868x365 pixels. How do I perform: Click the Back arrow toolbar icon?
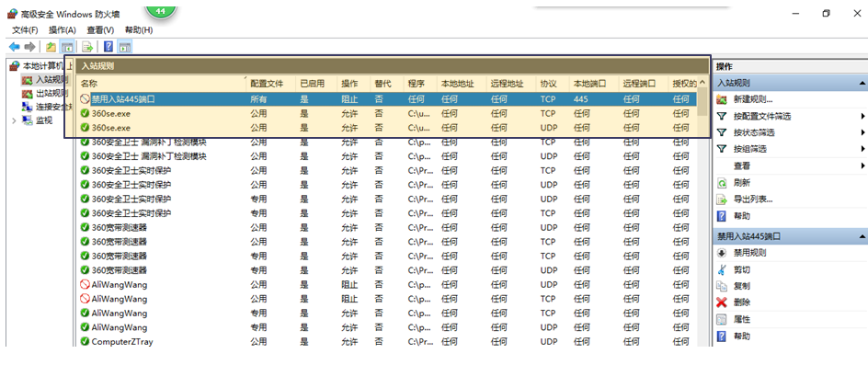click(15, 47)
